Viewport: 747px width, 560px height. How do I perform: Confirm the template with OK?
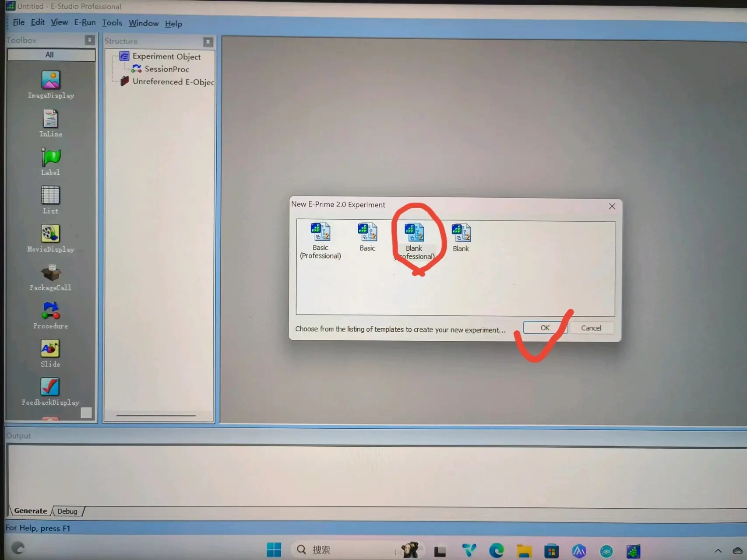[x=545, y=328]
